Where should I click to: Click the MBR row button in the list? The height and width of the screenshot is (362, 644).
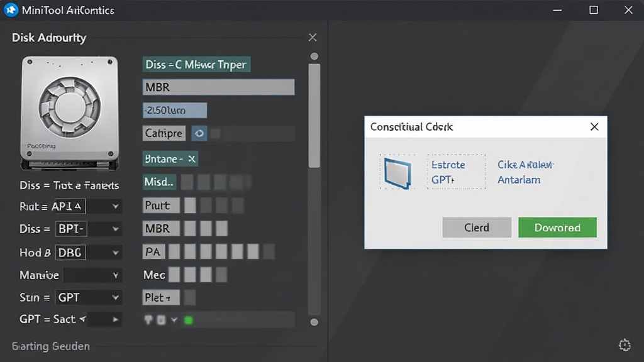click(161, 228)
